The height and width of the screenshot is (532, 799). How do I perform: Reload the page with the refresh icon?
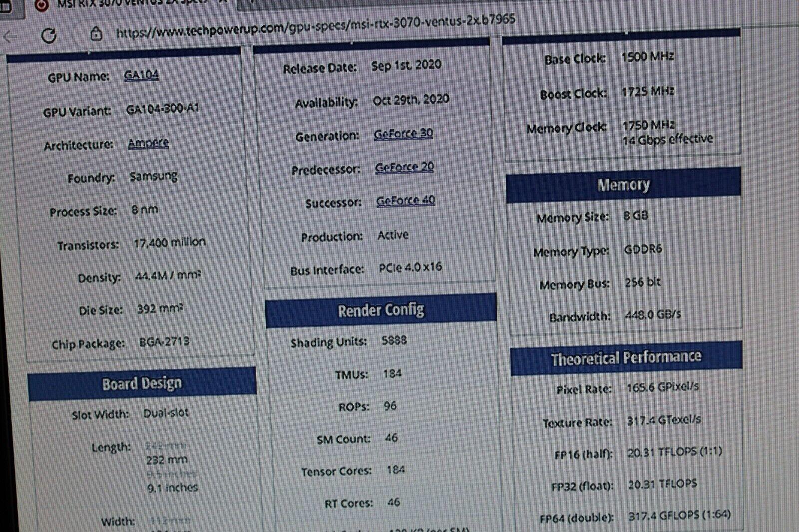[x=48, y=35]
